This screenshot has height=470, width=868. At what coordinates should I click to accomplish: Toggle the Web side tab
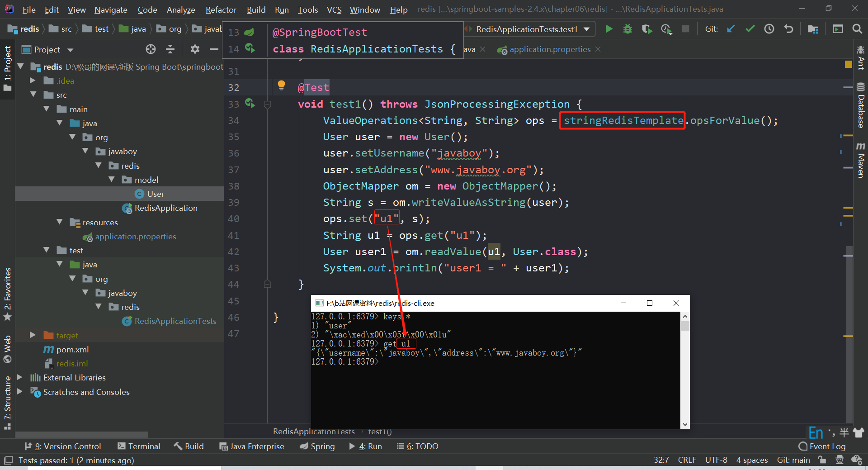point(8,349)
